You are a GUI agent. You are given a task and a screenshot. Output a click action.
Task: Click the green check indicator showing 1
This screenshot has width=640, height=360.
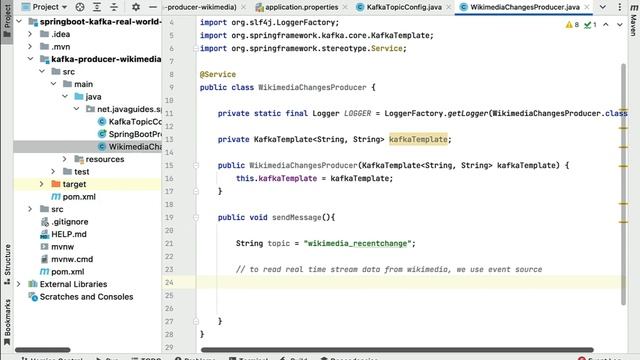590,25
